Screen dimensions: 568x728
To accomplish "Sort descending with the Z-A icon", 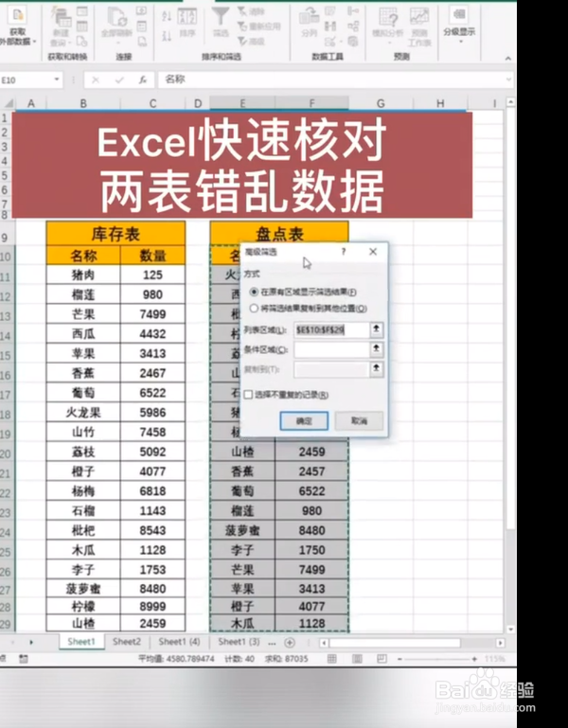I will coord(167,35).
